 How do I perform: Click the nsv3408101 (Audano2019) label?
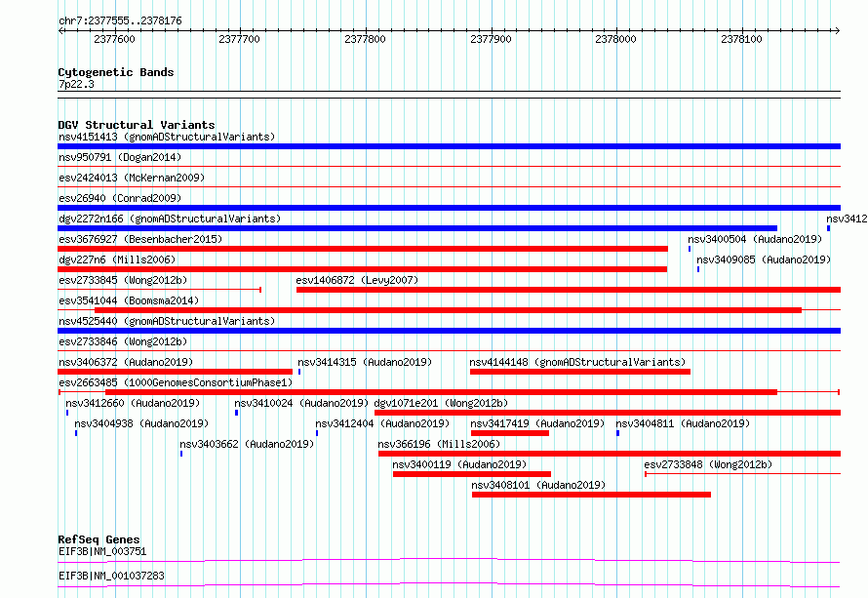(x=538, y=485)
